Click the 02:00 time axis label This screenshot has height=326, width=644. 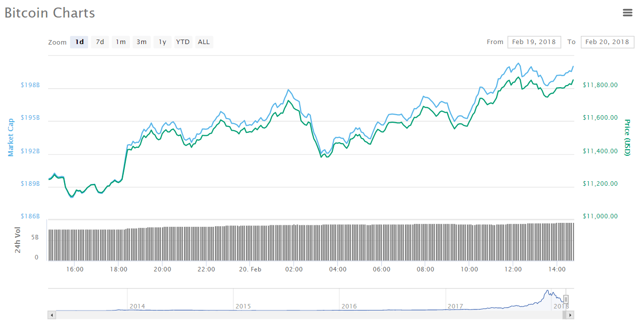tap(294, 269)
